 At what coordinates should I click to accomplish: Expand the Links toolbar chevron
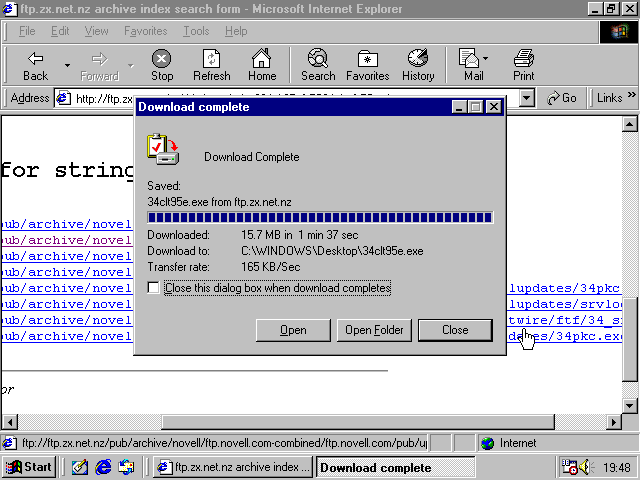coord(632,95)
